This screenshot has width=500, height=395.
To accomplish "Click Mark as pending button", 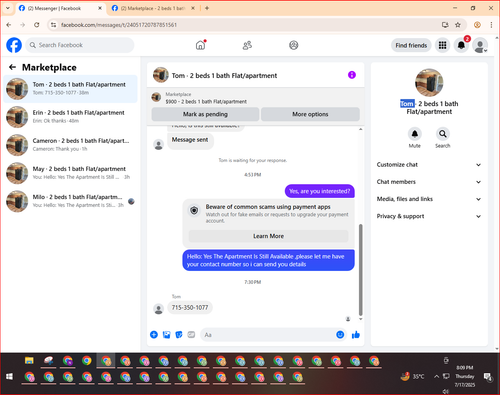I will click(x=205, y=114).
